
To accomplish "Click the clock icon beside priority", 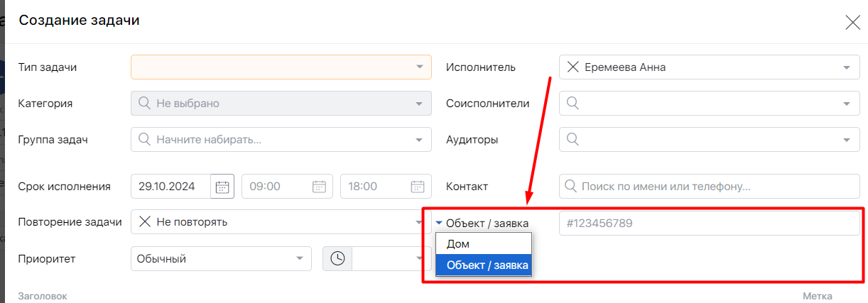I will click(337, 259).
